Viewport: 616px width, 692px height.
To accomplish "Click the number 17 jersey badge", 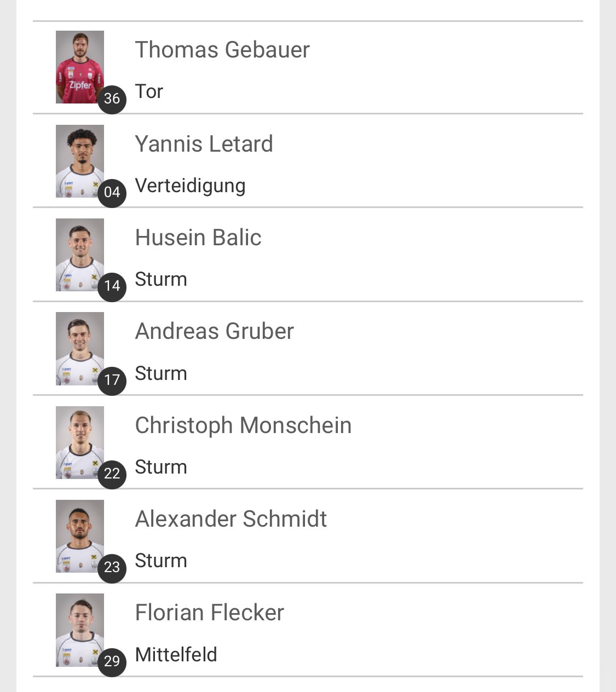I will coord(112,380).
